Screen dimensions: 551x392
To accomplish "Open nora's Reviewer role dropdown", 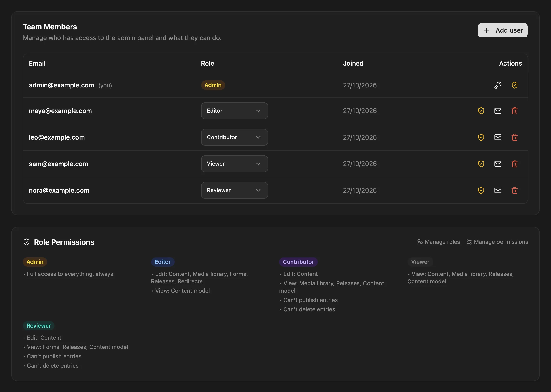I will (x=234, y=191).
